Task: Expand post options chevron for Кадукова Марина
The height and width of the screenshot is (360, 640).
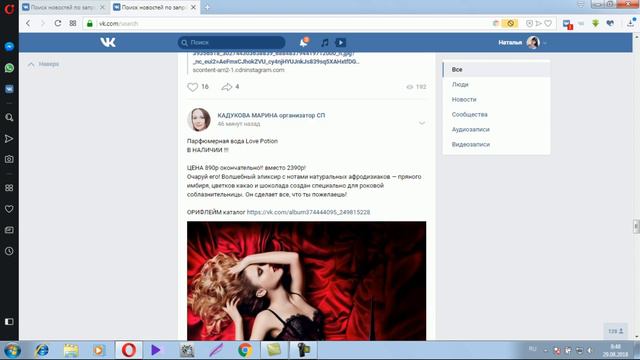Action: click(x=422, y=123)
